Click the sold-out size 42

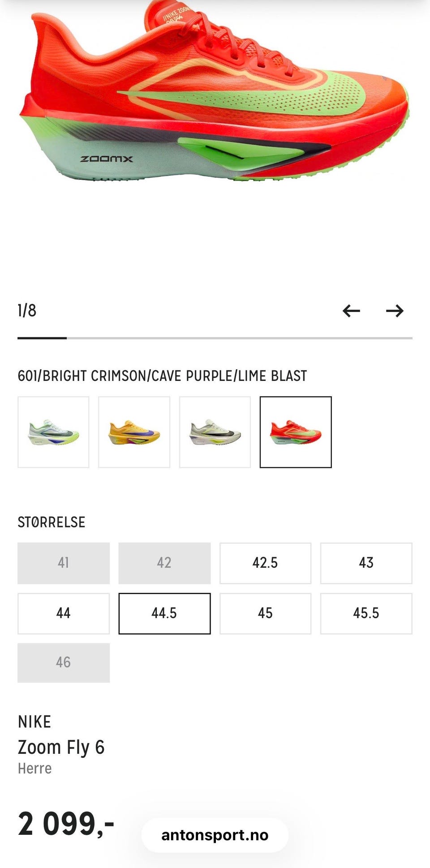coord(164,563)
